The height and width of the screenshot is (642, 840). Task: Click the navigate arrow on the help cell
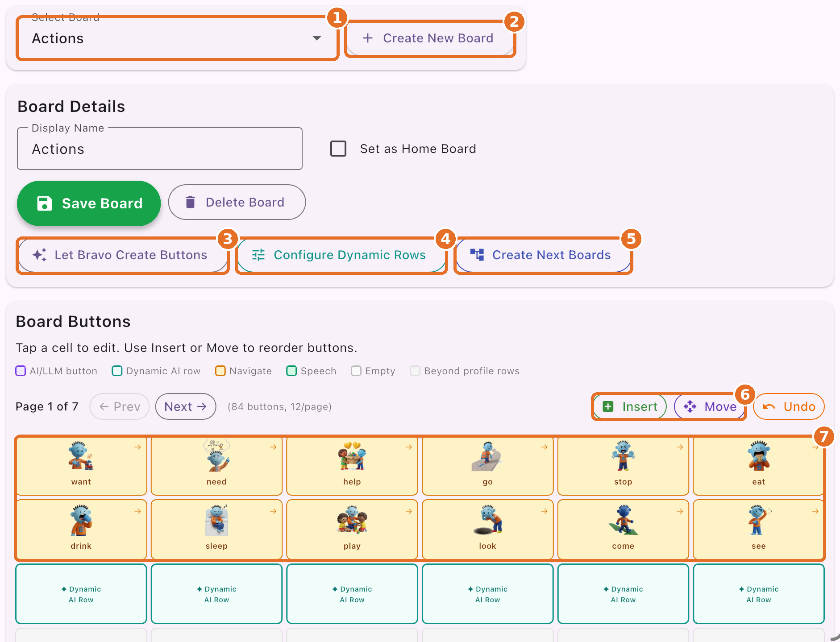[409, 447]
